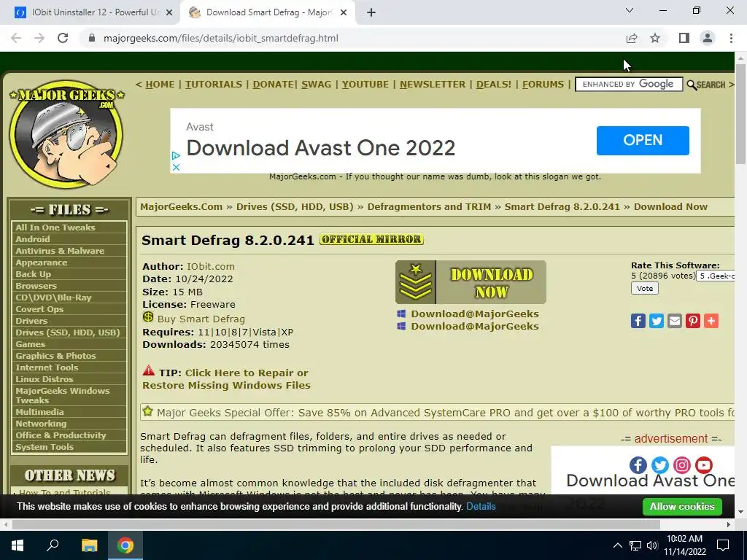Screen dimensions: 747x560
Task: Open YOUTUBE in top navigation
Action: point(365,85)
